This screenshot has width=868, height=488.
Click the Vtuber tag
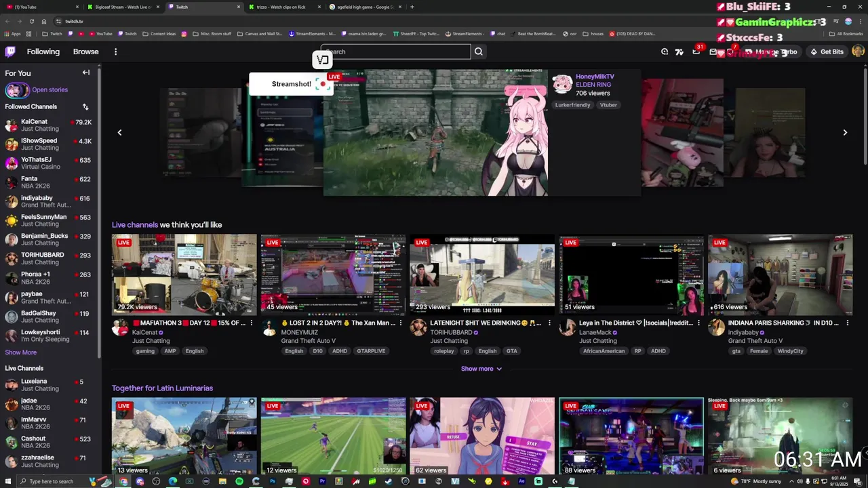(609, 105)
